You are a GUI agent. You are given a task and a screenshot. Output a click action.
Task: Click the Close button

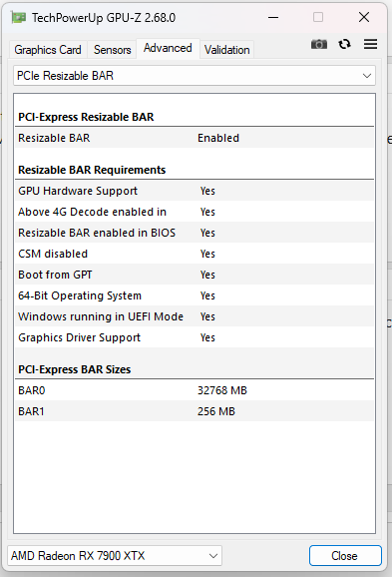(x=345, y=555)
